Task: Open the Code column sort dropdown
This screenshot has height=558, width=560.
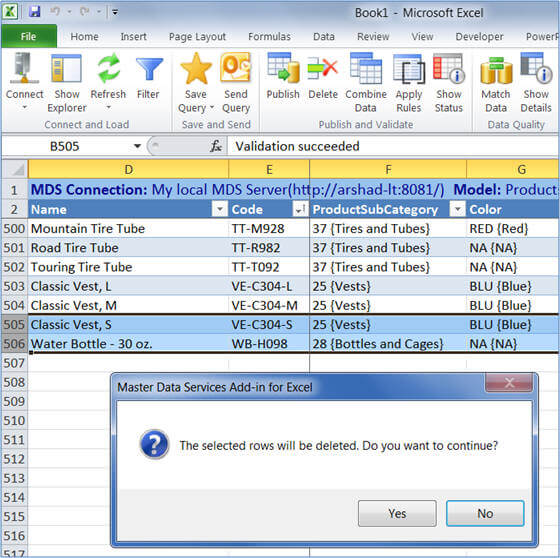Action: [299, 209]
